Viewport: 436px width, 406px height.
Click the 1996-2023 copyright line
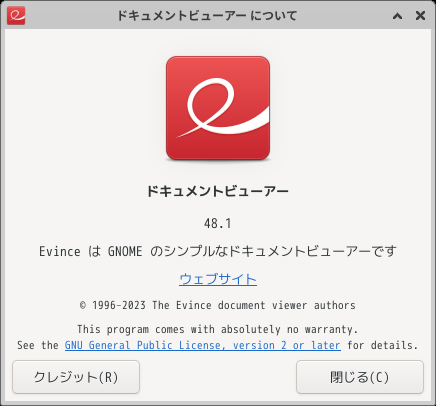[x=218, y=305]
